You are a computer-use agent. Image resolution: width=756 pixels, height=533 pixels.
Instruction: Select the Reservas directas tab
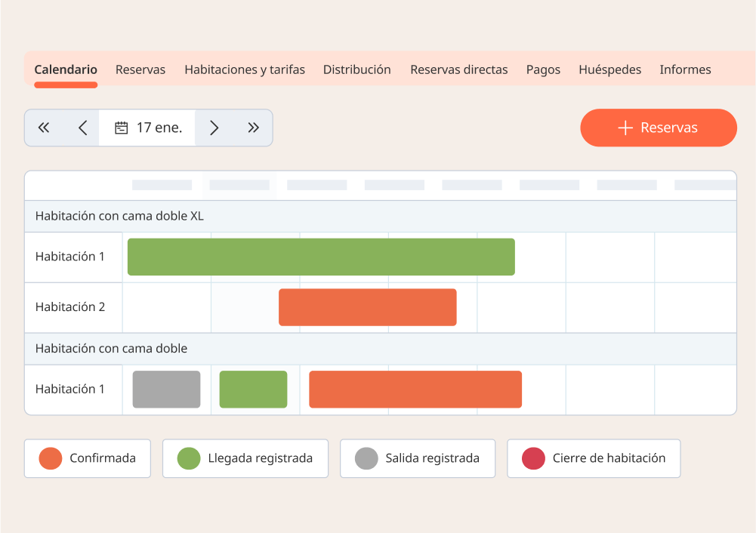tap(459, 69)
